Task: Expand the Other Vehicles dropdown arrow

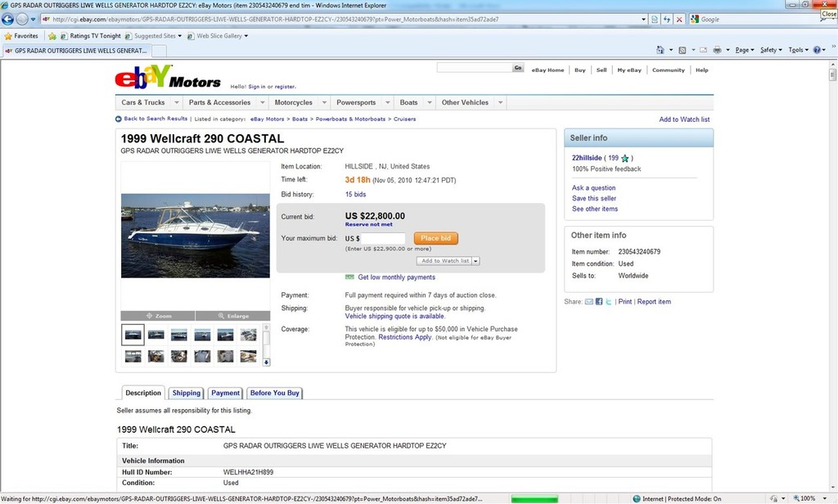Action: (500, 102)
